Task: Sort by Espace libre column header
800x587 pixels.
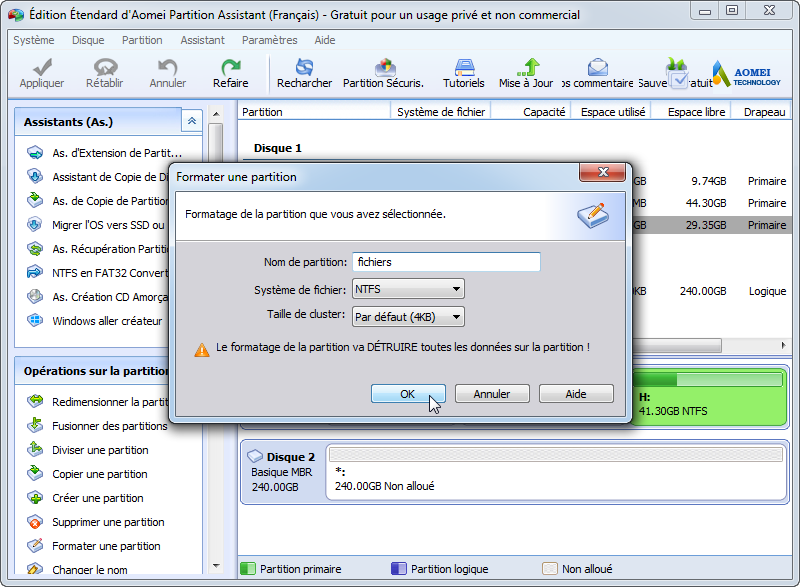Action: click(x=691, y=112)
